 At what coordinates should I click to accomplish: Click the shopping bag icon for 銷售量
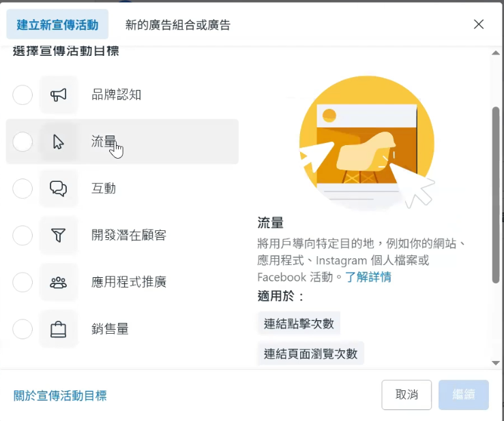pos(59,329)
